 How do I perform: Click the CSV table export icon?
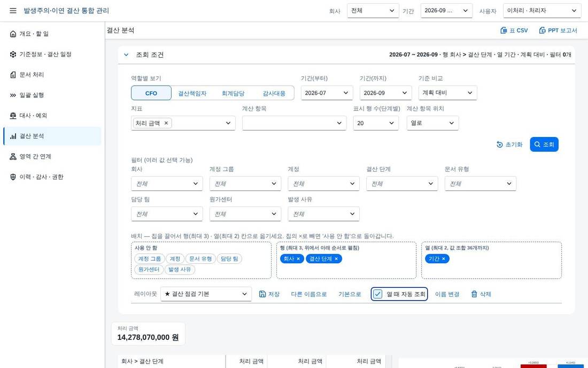(x=504, y=30)
